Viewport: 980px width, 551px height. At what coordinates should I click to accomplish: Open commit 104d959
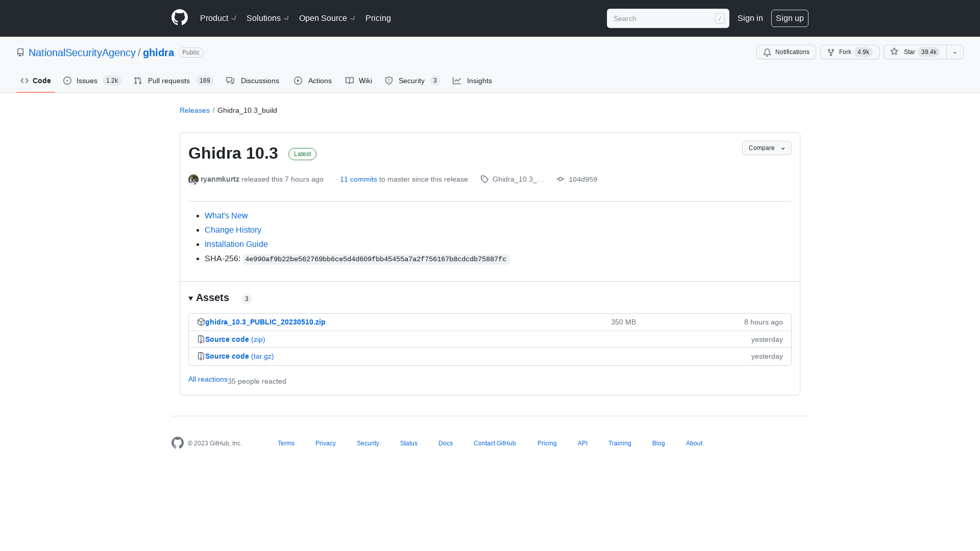pos(583,180)
